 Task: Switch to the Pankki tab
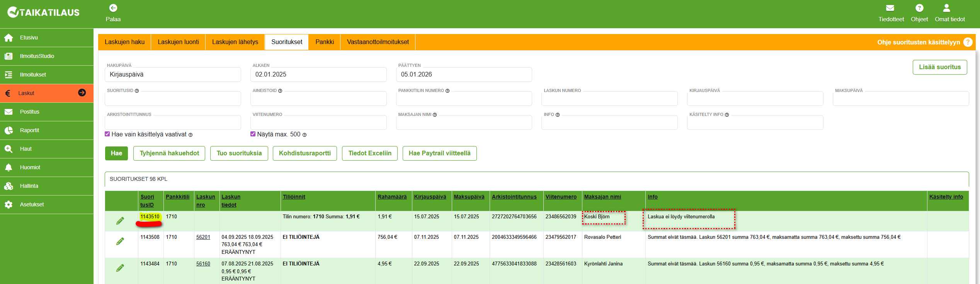(x=324, y=42)
